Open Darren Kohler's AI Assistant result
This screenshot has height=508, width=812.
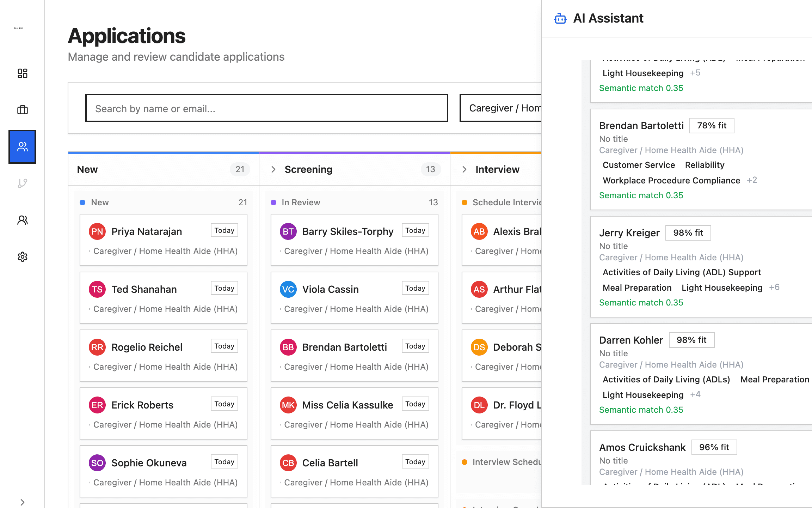pos(701,374)
